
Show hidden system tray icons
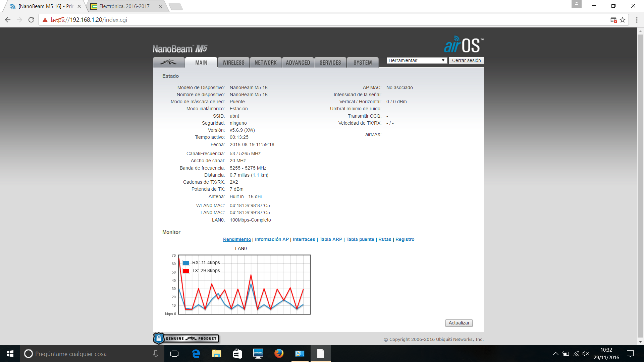(556, 354)
